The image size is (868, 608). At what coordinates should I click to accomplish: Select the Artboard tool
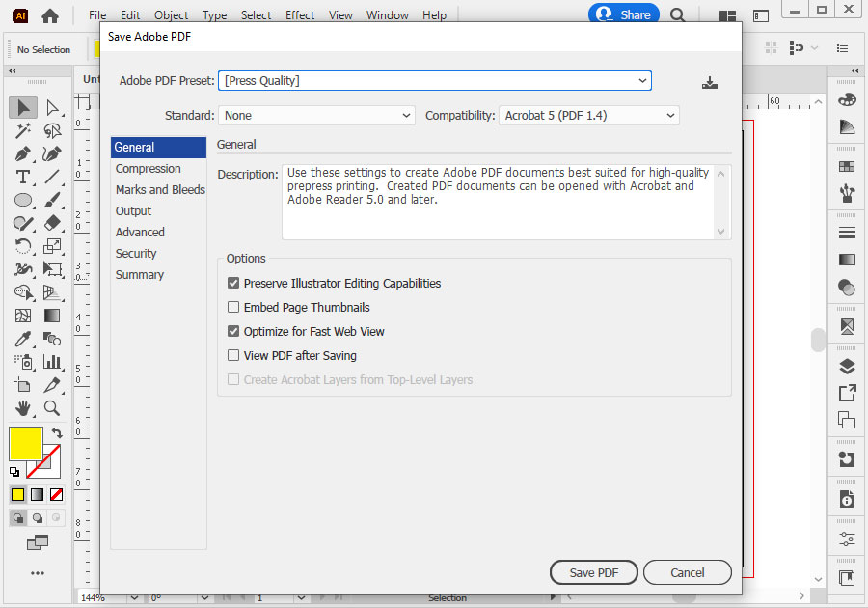pos(23,385)
